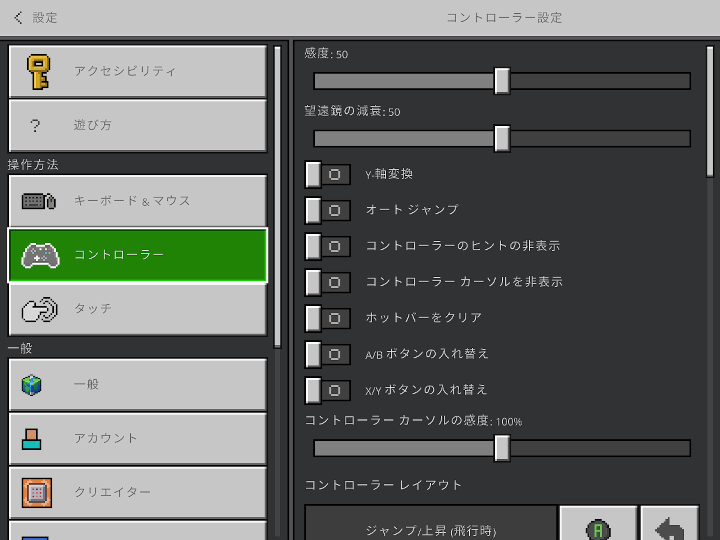
Task: Click the touch hand icon
Action: (x=39, y=309)
